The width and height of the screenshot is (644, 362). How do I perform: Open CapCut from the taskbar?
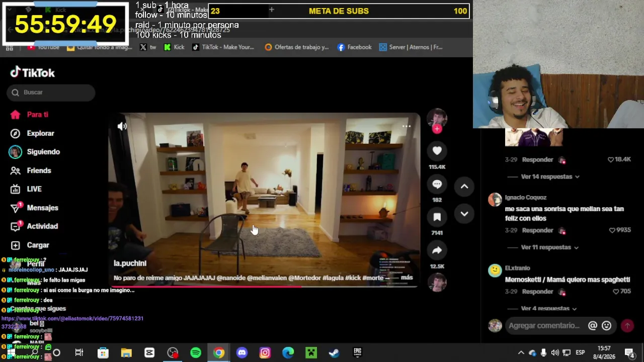tap(149, 353)
